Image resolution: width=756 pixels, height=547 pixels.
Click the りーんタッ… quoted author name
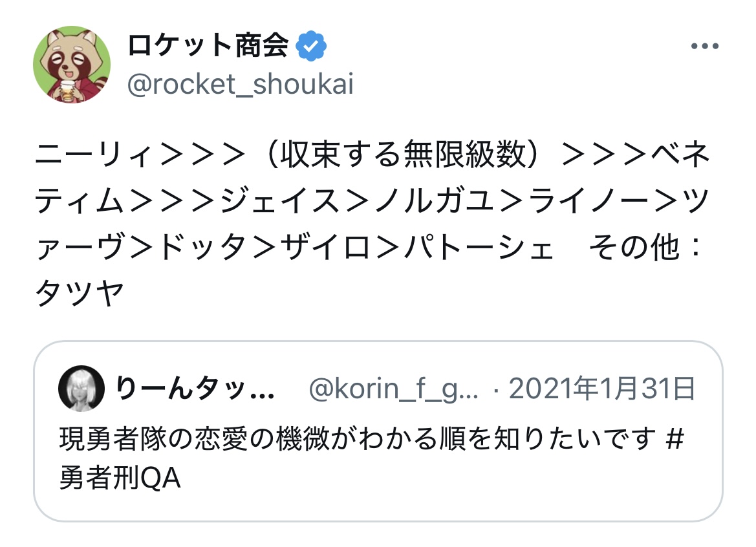195,389
